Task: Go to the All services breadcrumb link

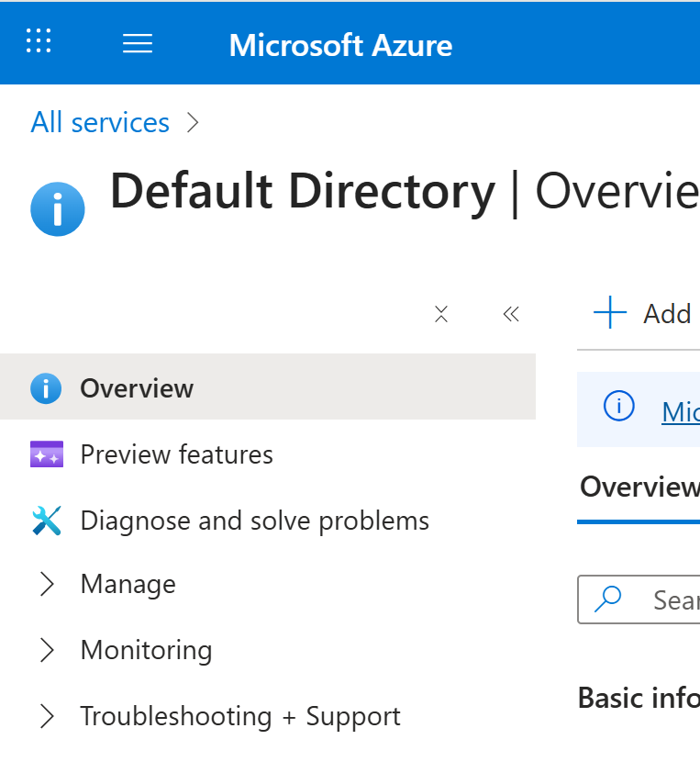Action: tap(100, 122)
